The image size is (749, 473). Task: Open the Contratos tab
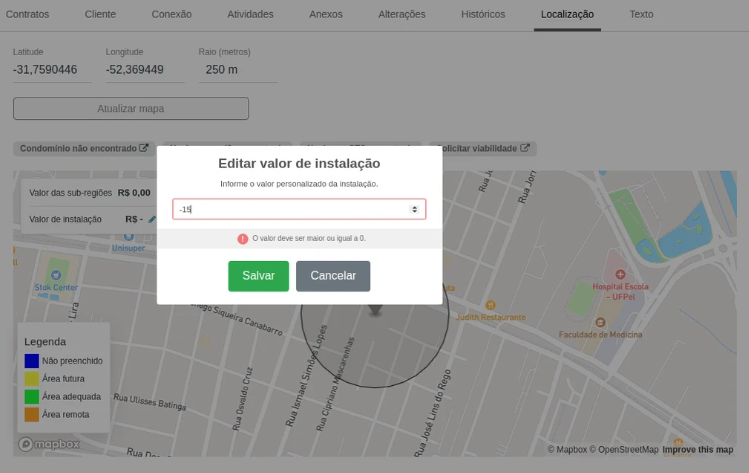click(x=27, y=14)
